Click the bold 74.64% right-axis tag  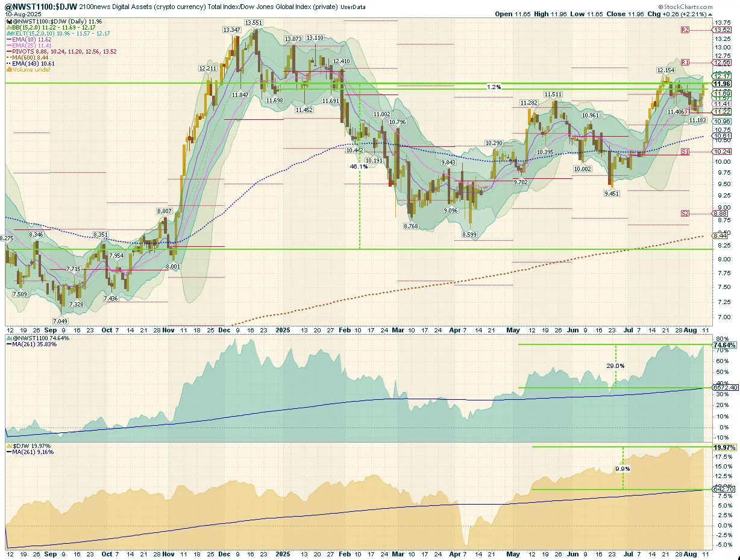(x=725, y=346)
